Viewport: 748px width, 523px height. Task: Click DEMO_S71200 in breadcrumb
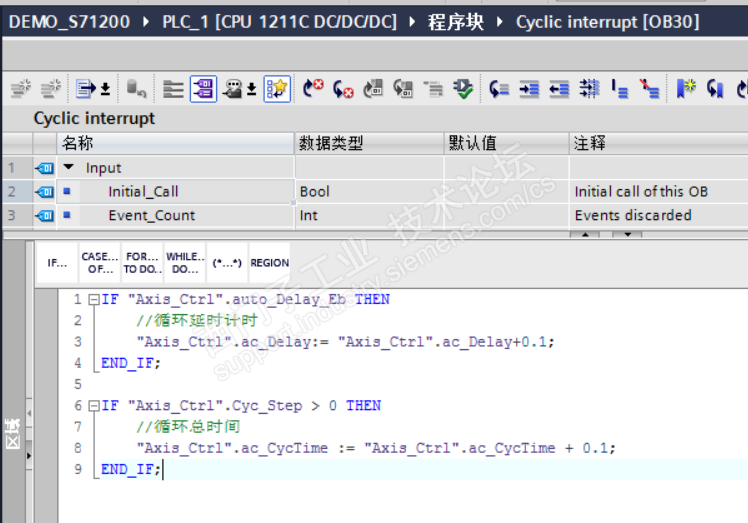[x=69, y=22]
